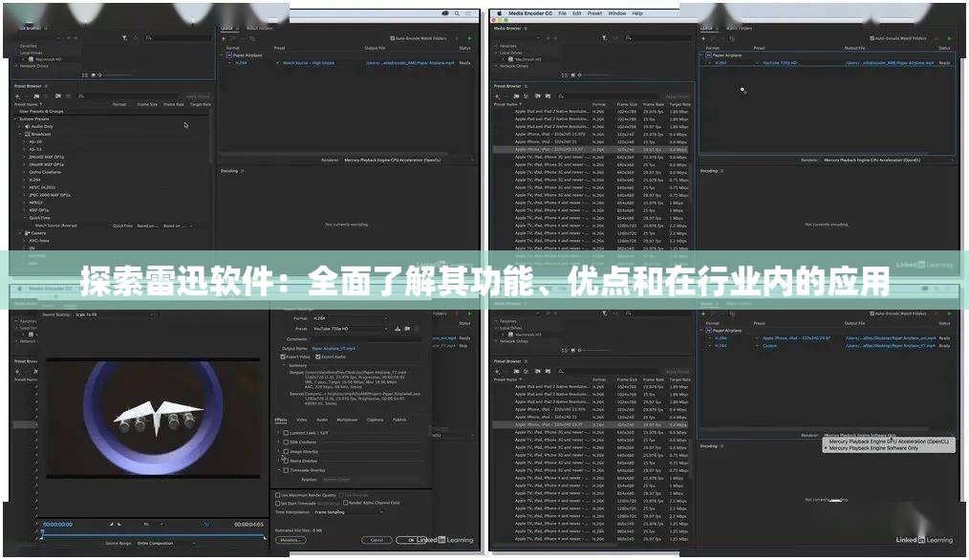Click the Paper Airplane_YT.mp4 output name link

tap(334, 349)
